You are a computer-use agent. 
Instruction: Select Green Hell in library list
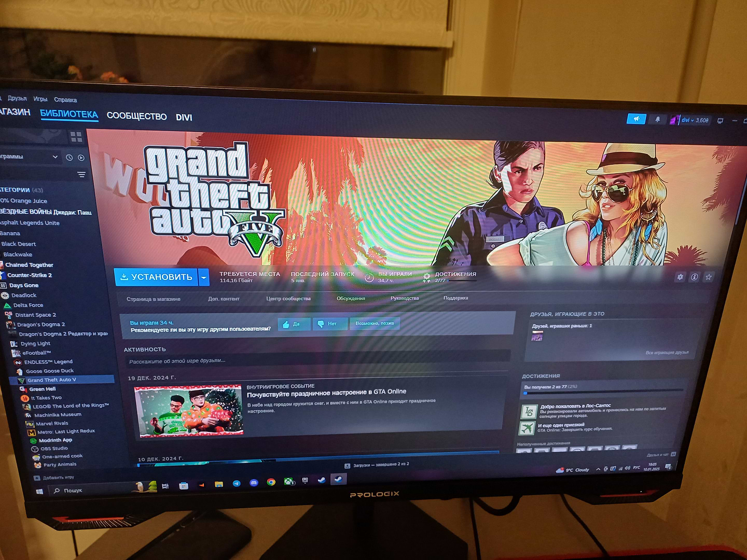coord(43,389)
